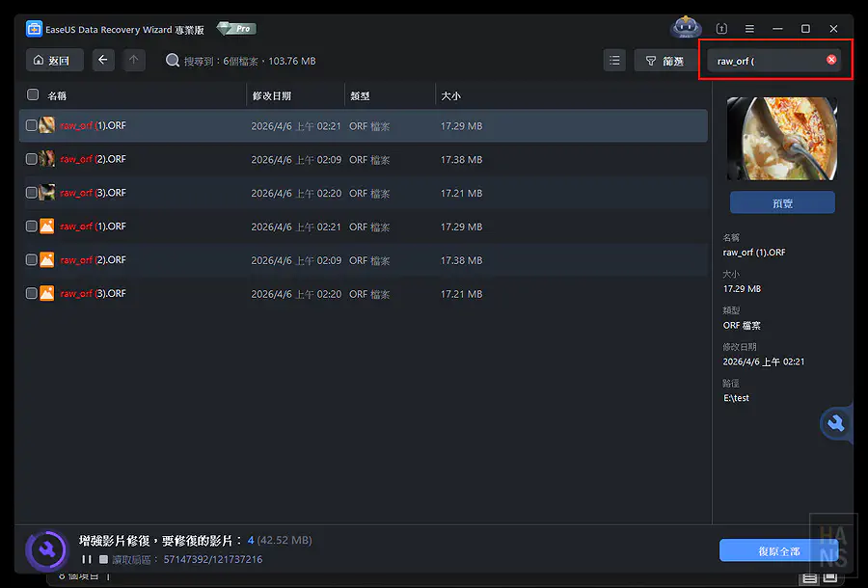The image size is (868, 588).
Task: Switch to list view mode icon
Action: [x=614, y=61]
